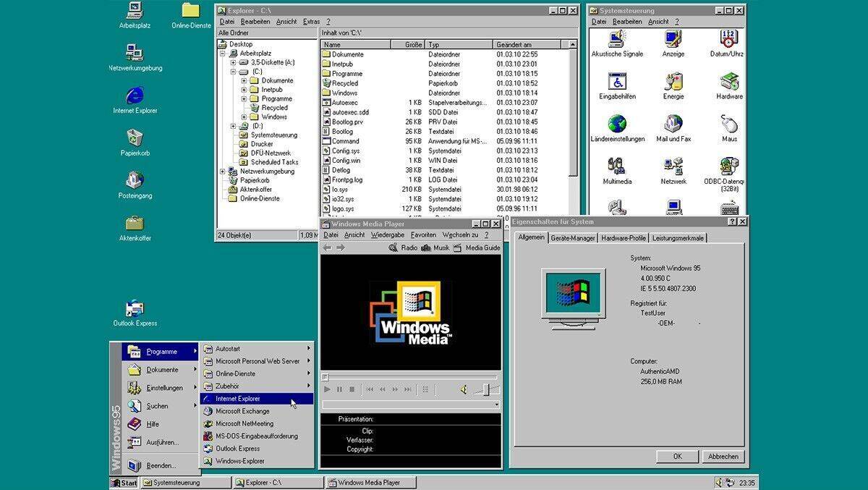Open Zubehör submenu in Programme menu
Viewport: 868px width, 490px height.
257,386
